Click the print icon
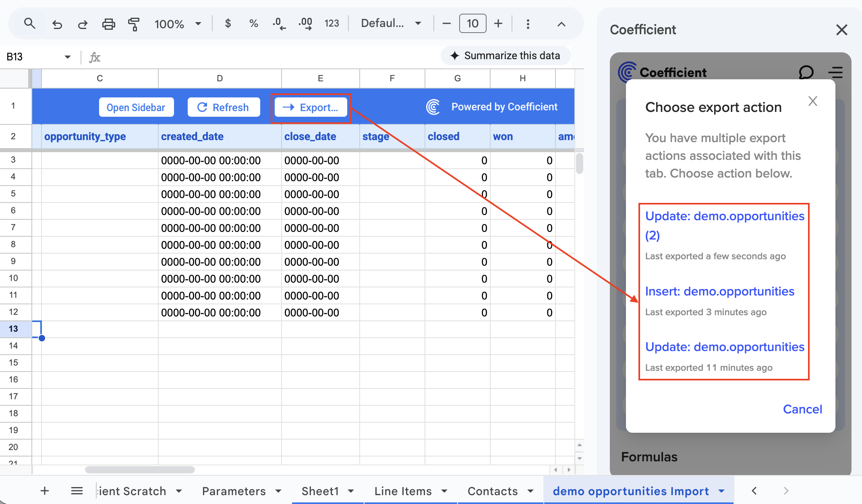 (x=108, y=24)
